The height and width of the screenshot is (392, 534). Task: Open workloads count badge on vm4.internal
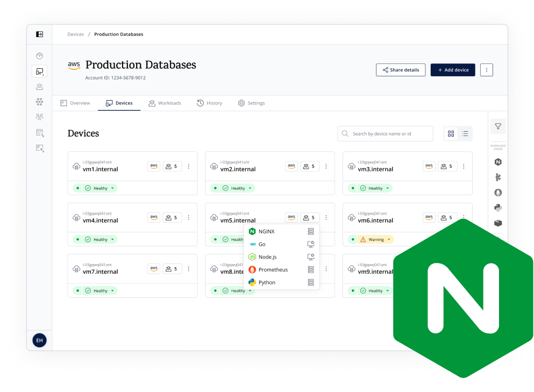(x=172, y=217)
